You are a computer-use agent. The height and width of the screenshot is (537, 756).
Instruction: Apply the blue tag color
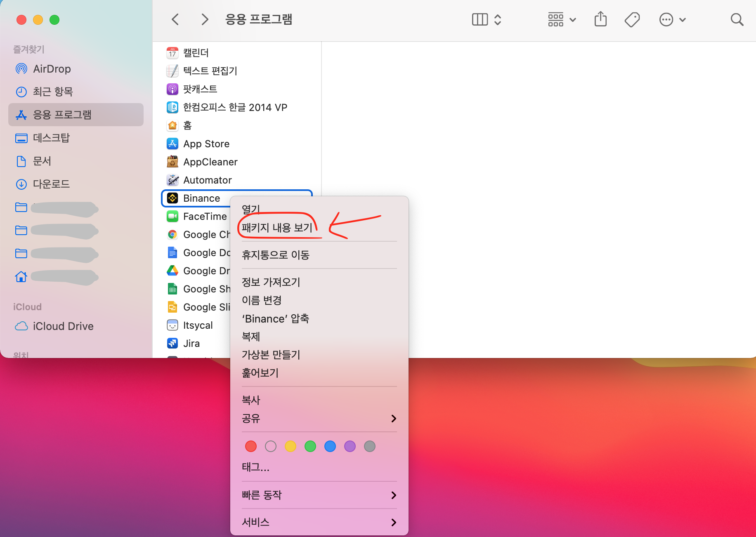(330, 446)
